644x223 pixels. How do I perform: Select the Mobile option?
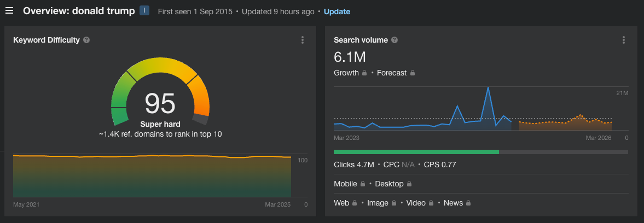click(x=345, y=184)
